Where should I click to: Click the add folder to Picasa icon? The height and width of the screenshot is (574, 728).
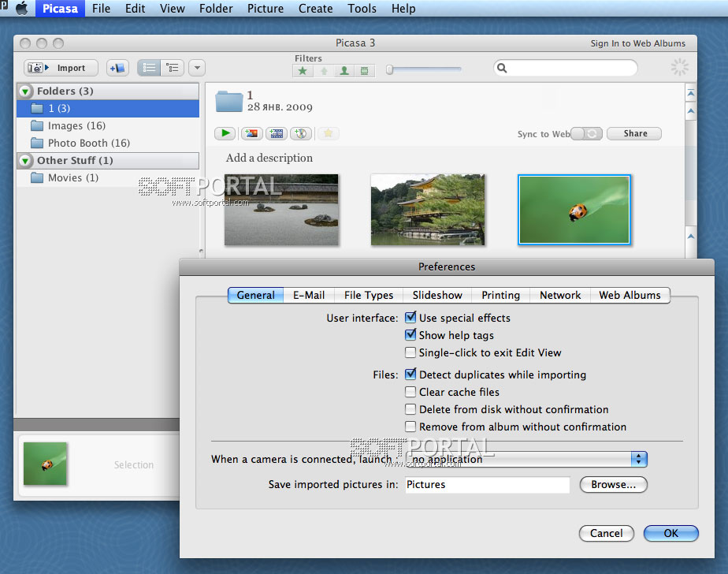117,68
